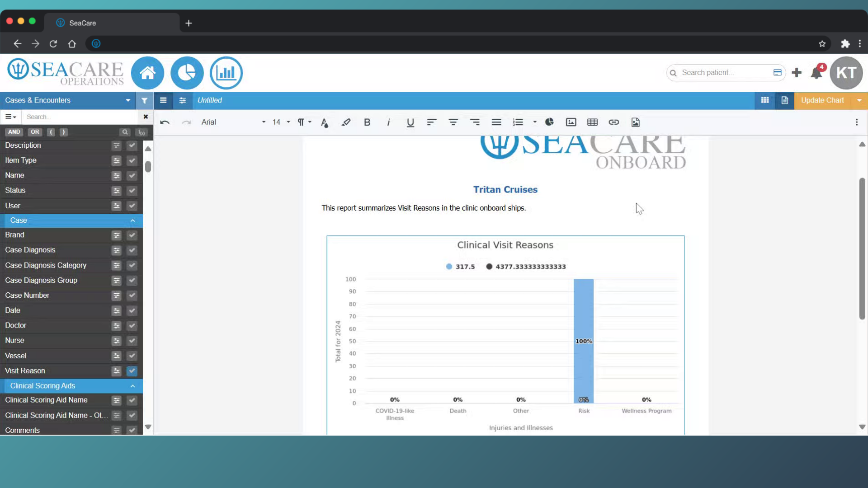
Task: Insert chart from toolbar
Action: [549, 122]
